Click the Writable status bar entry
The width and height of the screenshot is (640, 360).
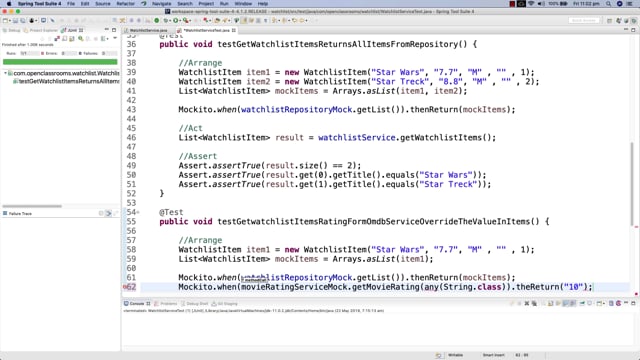coord(456,355)
